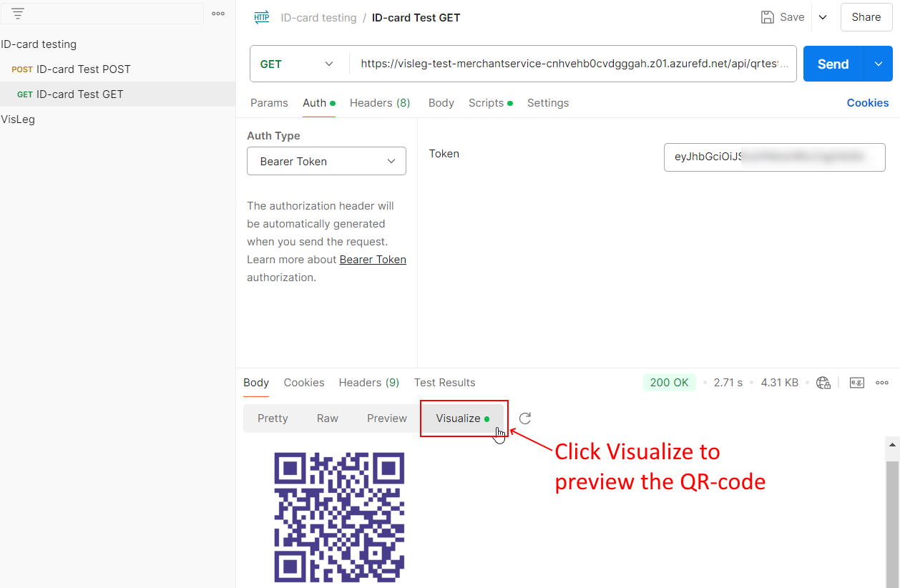Click the save response as example icon
Image resolution: width=900 pixels, height=588 pixels.
pos(857,383)
